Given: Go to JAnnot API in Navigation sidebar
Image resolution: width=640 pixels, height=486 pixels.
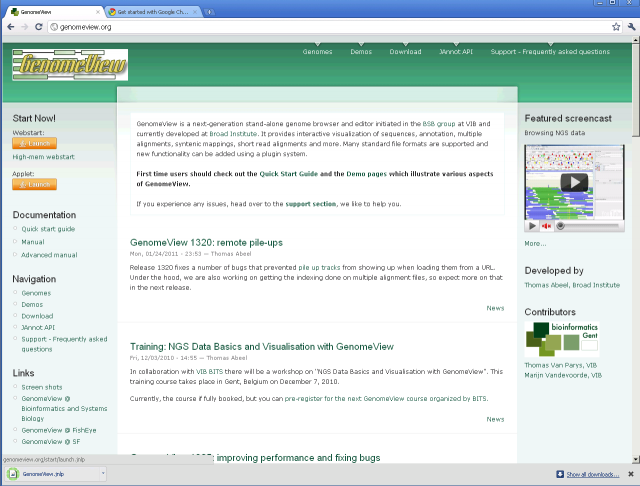Looking at the screenshot, I should 38,327.
